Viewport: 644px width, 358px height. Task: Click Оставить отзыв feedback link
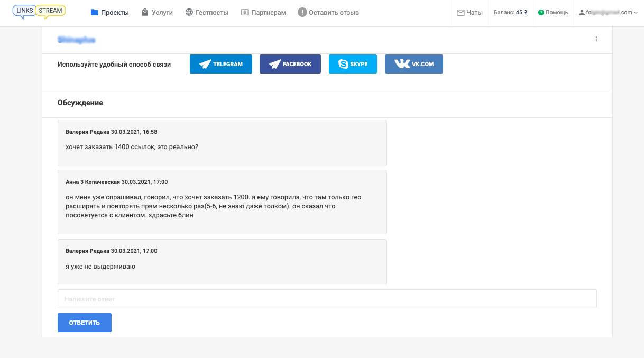(328, 12)
